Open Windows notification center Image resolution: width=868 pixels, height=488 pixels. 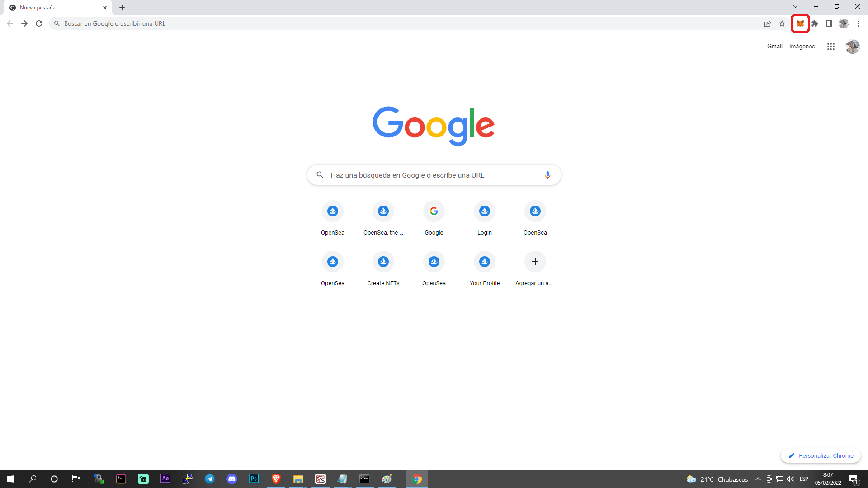[854, 479]
